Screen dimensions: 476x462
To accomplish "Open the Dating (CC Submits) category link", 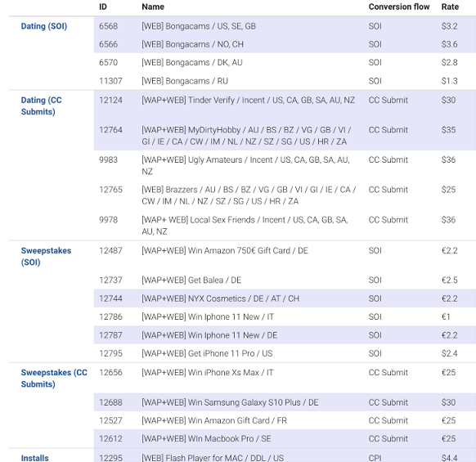I will point(41,106).
